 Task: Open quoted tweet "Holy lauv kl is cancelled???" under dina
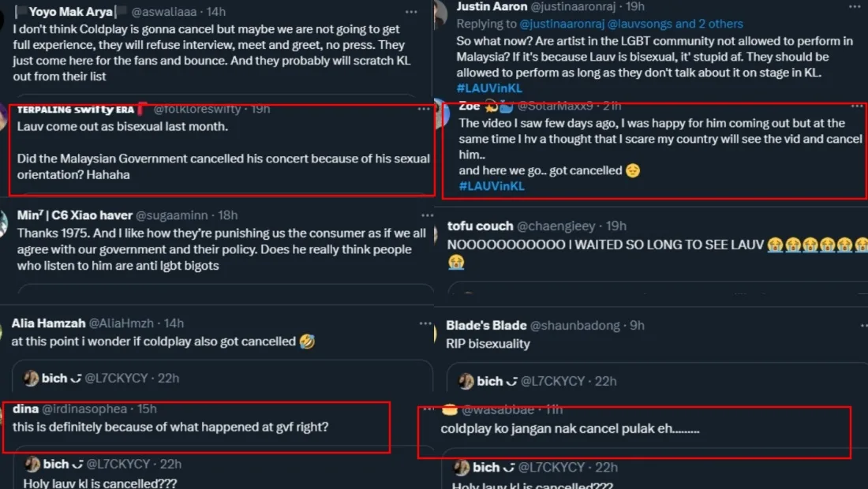[99, 483]
